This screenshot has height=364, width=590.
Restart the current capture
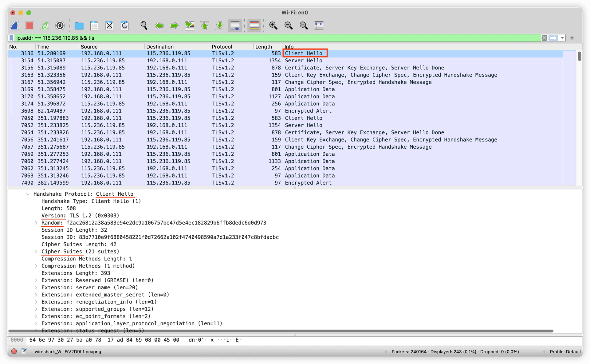click(45, 25)
